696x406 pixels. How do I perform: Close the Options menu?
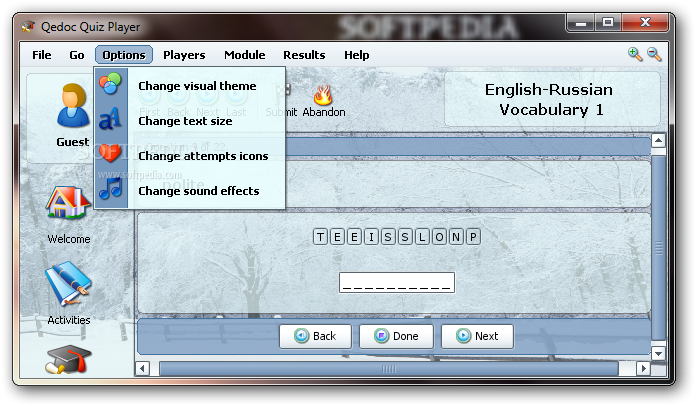tap(124, 55)
